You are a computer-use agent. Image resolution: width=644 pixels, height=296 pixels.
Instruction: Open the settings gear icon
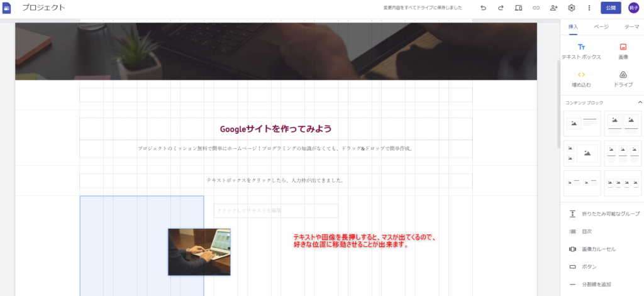point(571,8)
